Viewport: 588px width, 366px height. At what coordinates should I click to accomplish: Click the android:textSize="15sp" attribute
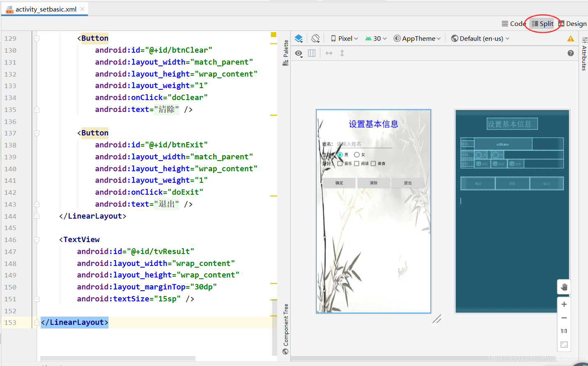click(129, 299)
